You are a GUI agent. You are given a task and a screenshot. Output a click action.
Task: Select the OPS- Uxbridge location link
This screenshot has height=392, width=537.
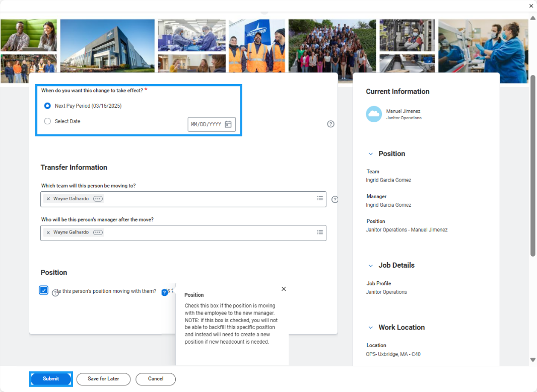point(393,354)
